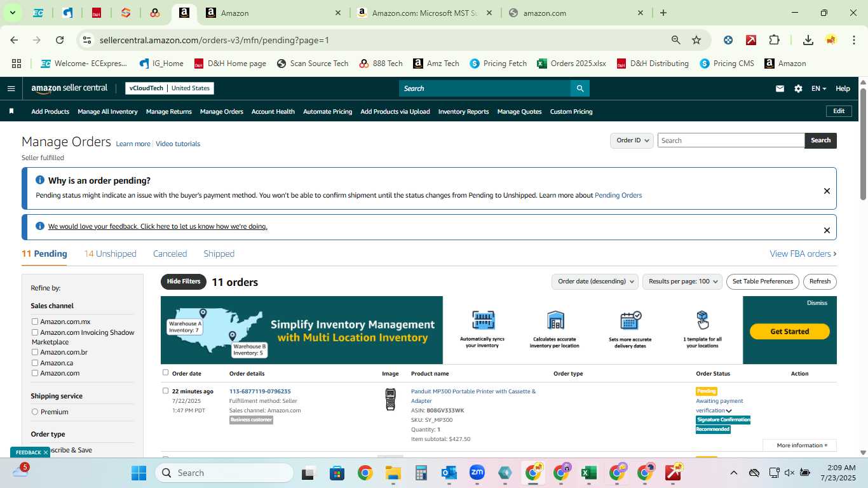Click the bookmark flag icon in navigation bar
The width and height of the screenshot is (868, 488).
(x=11, y=111)
